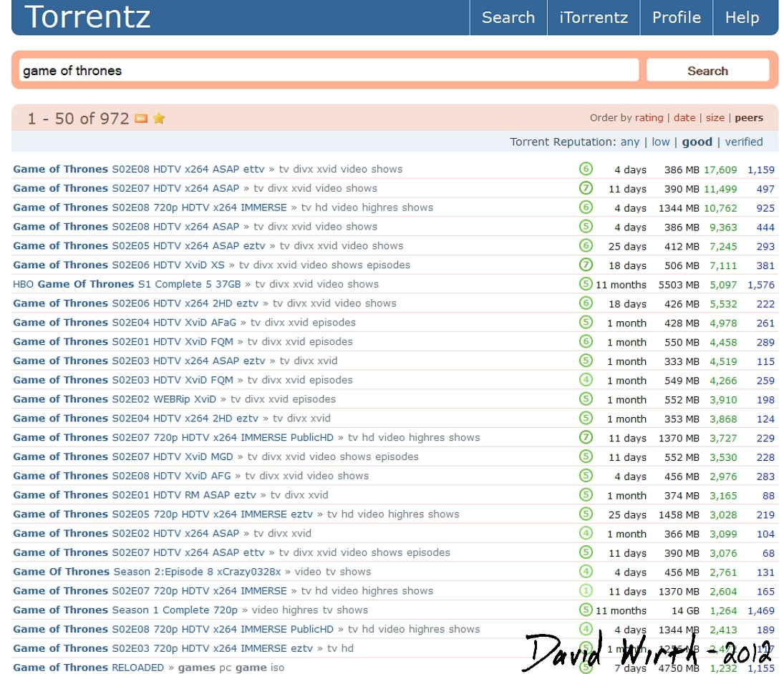Click the search query input field

[329, 70]
